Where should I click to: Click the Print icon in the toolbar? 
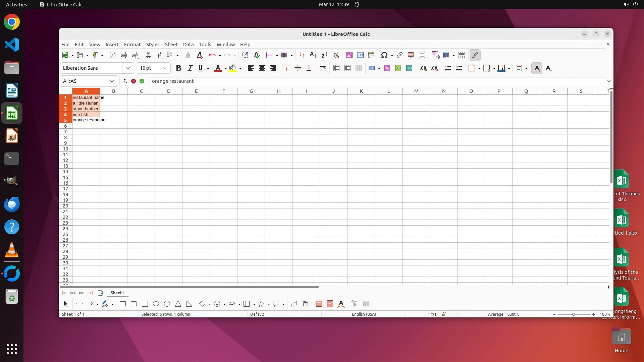coord(124,55)
